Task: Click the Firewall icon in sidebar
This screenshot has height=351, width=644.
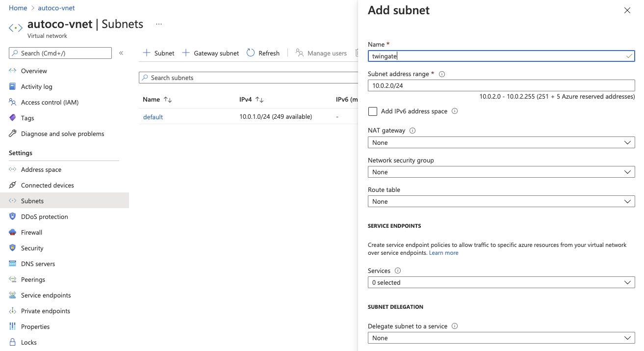Action: [x=13, y=232]
